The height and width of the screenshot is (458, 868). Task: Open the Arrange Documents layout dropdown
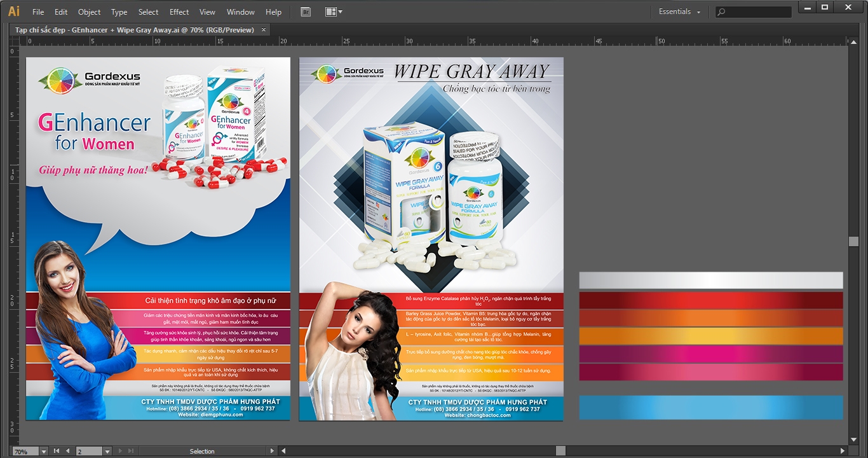[x=334, y=11]
